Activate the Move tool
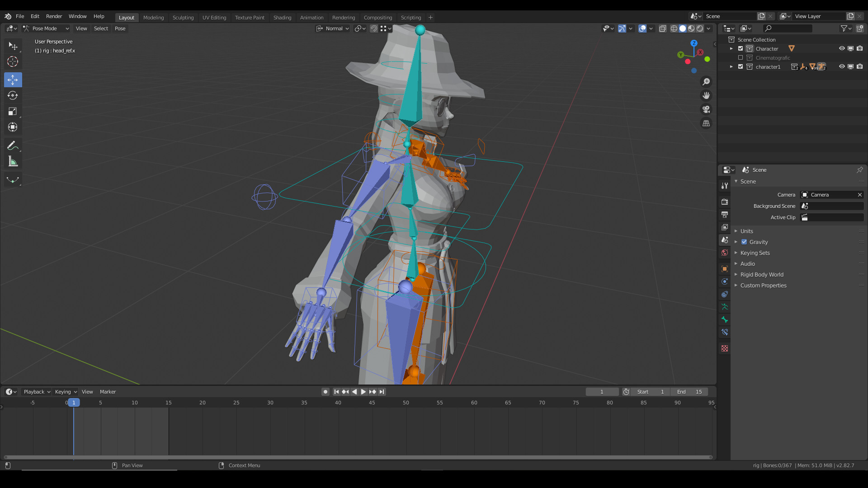Viewport: 868px width, 488px height. click(13, 80)
